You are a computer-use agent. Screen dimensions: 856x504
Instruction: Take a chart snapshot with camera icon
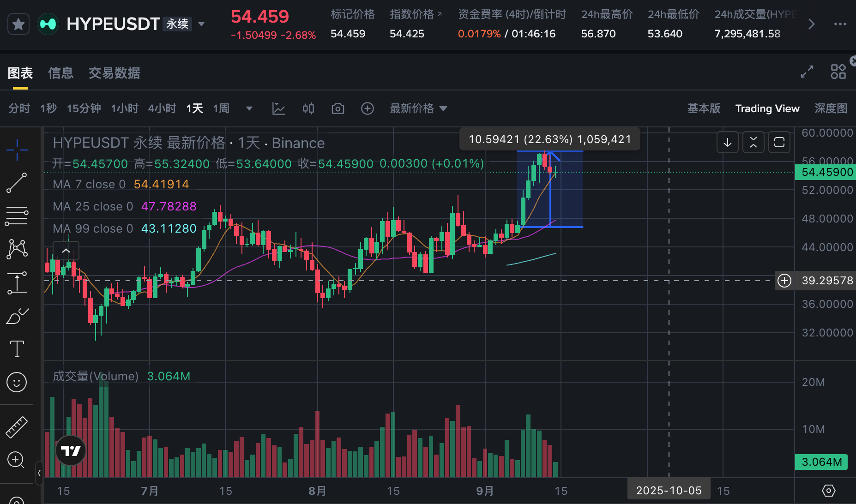pos(338,108)
